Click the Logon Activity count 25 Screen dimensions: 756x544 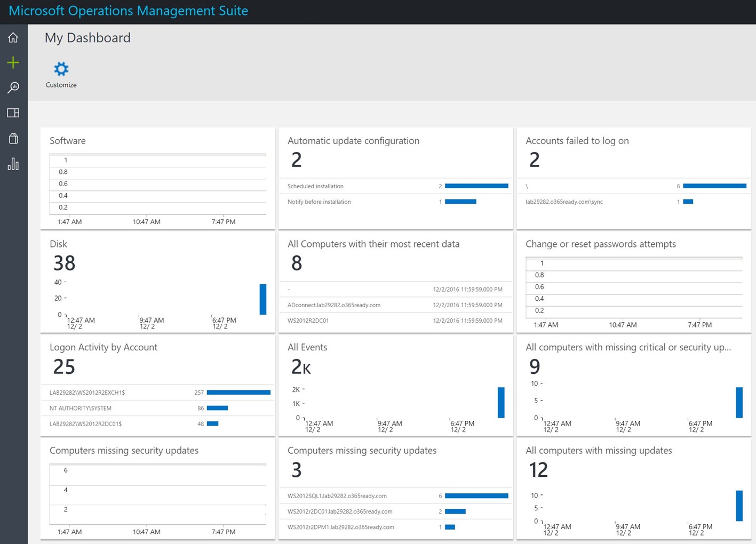65,366
